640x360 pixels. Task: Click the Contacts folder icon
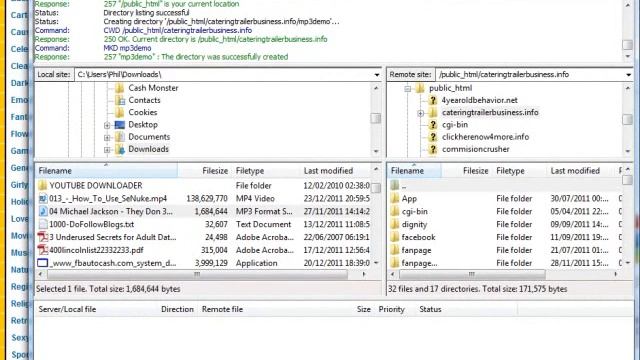120,100
